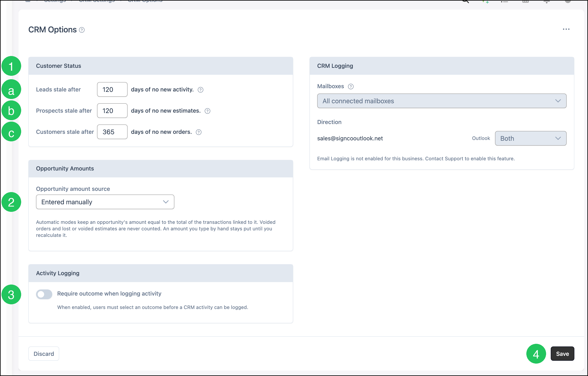
Task: Click the Direction label
Action: tap(329, 122)
